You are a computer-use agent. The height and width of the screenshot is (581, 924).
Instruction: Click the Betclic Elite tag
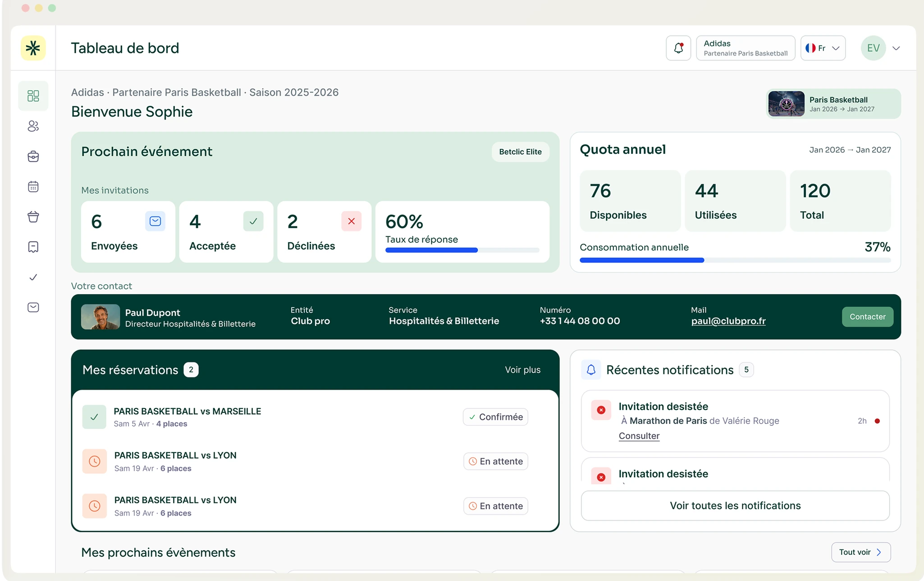coord(521,152)
